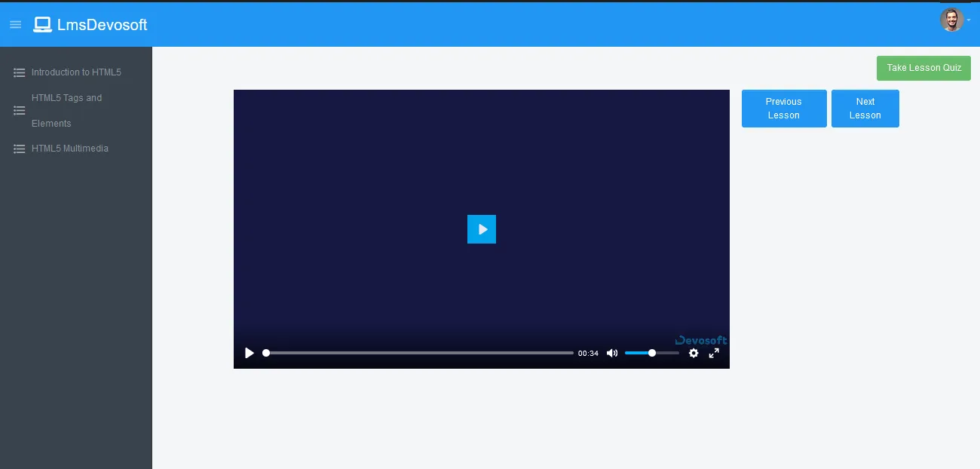The height and width of the screenshot is (469, 980).
Task: Click the list icon beside Introduction to HTML5
Action: [20, 73]
